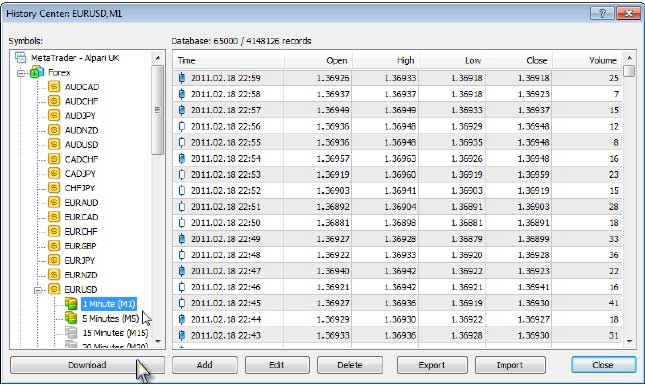Collapse the Forex tree node

coord(21,73)
